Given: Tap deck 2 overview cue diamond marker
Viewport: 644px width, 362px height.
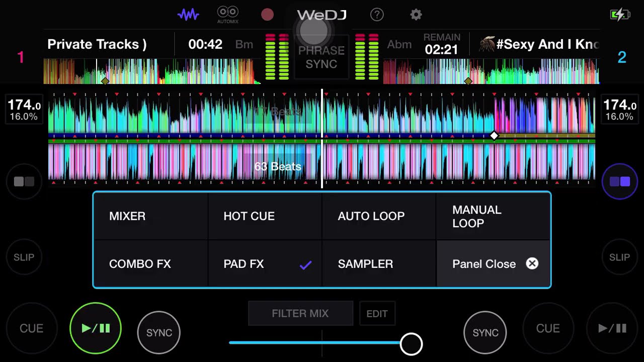Looking at the screenshot, I should coord(468,81).
